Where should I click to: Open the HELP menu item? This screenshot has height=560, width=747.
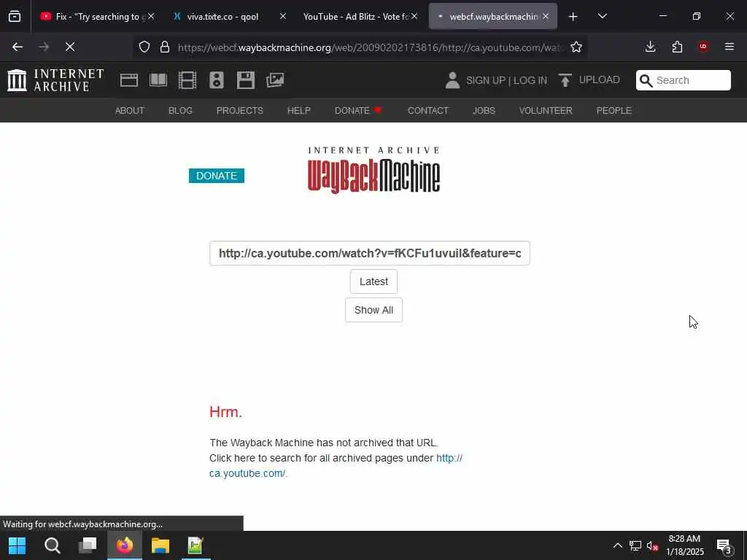[298, 111]
